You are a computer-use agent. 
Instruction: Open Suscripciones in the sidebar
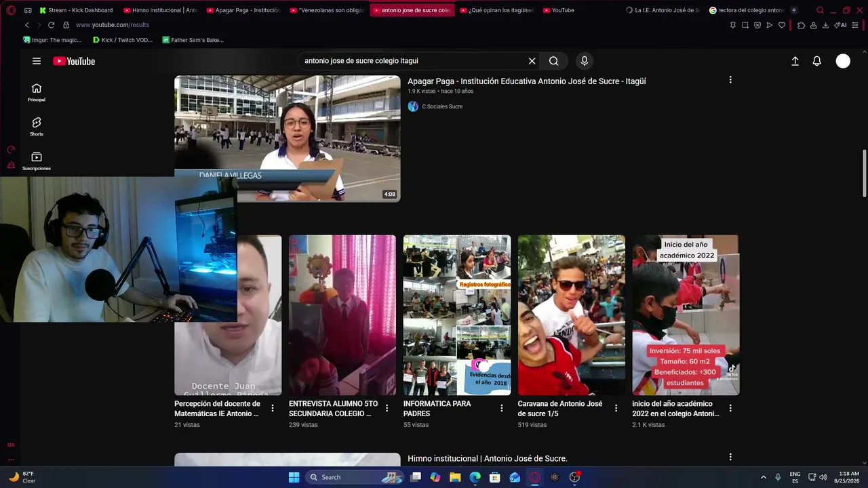pyautogui.click(x=37, y=161)
